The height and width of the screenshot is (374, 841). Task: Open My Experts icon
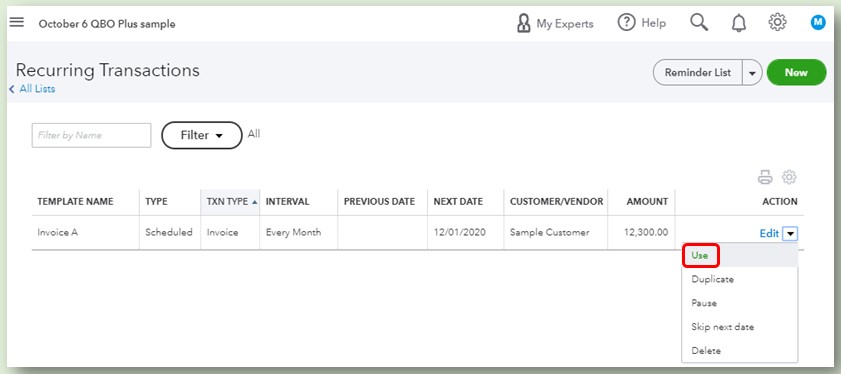click(x=523, y=23)
